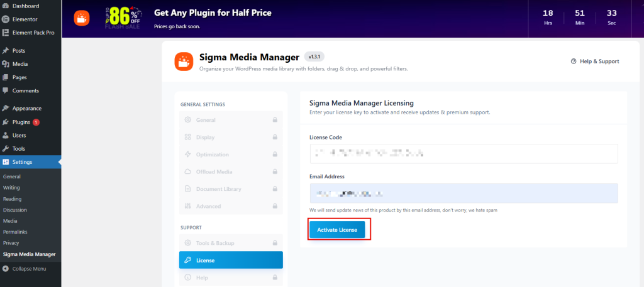This screenshot has width=644, height=287.
Task: Click the sliders icon beside Advanced
Action: 187,206
